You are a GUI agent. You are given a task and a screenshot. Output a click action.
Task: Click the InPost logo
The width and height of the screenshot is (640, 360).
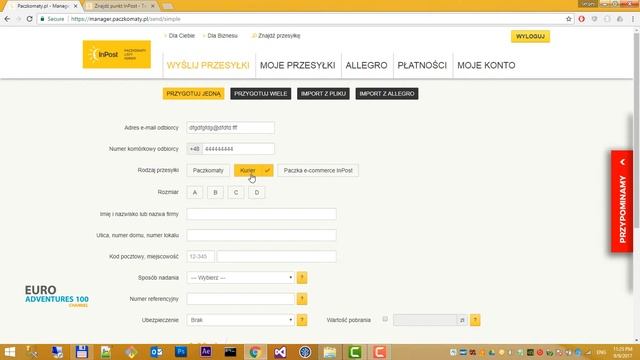point(117,54)
